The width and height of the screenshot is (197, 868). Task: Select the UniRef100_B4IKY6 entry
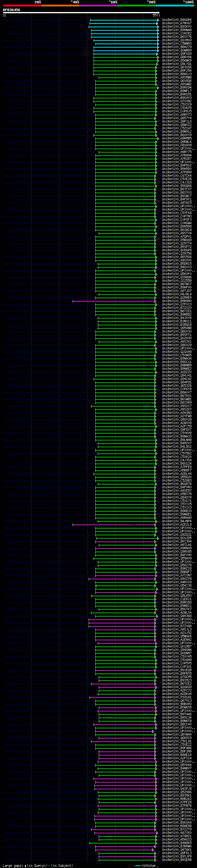[177, 318]
